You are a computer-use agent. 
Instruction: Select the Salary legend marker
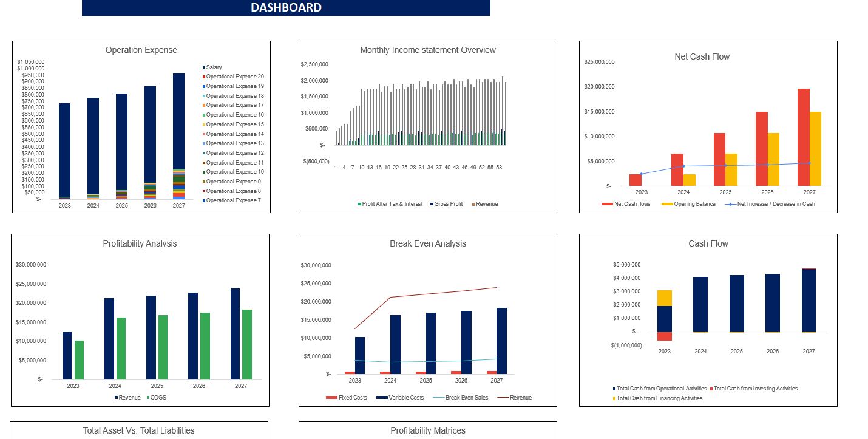(203, 67)
